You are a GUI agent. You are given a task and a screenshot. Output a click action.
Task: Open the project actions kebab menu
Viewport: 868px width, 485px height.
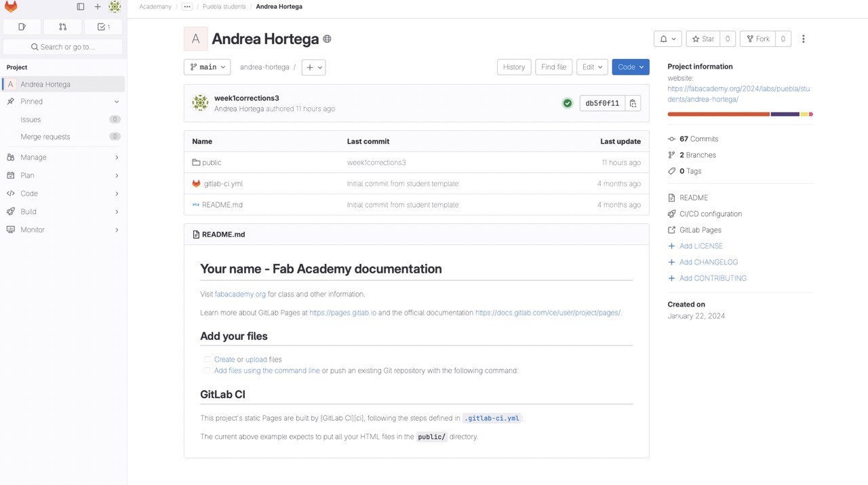point(803,39)
